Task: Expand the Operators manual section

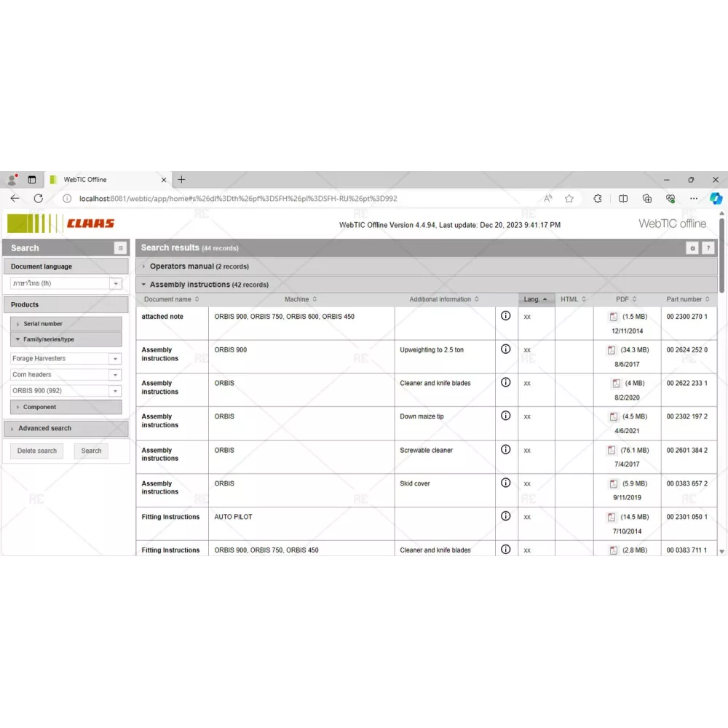Action: (199, 266)
